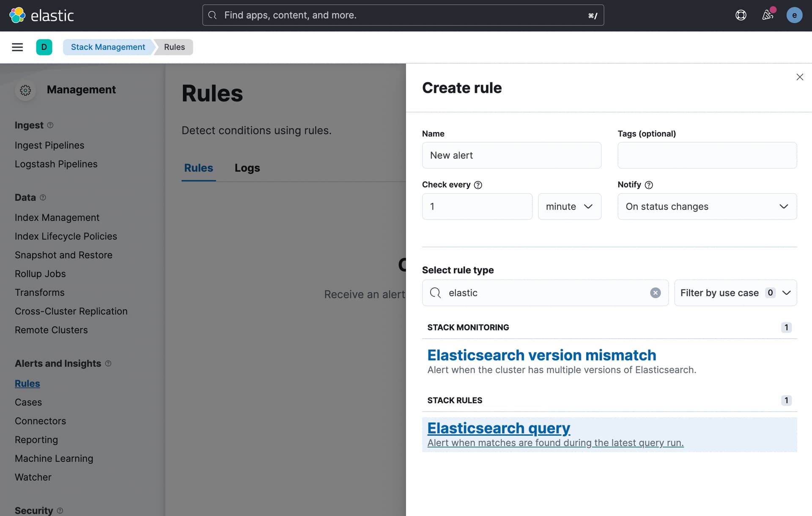The height and width of the screenshot is (516, 812).
Task: Select 'Elasticsearch version mismatch' rule type
Action: coord(541,355)
